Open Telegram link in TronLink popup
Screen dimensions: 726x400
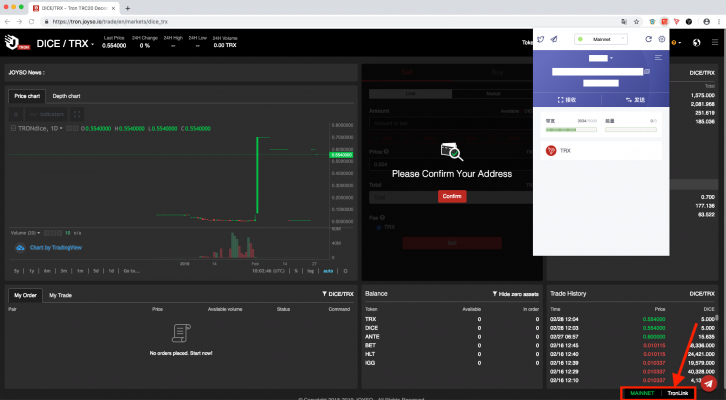coord(554,39)
